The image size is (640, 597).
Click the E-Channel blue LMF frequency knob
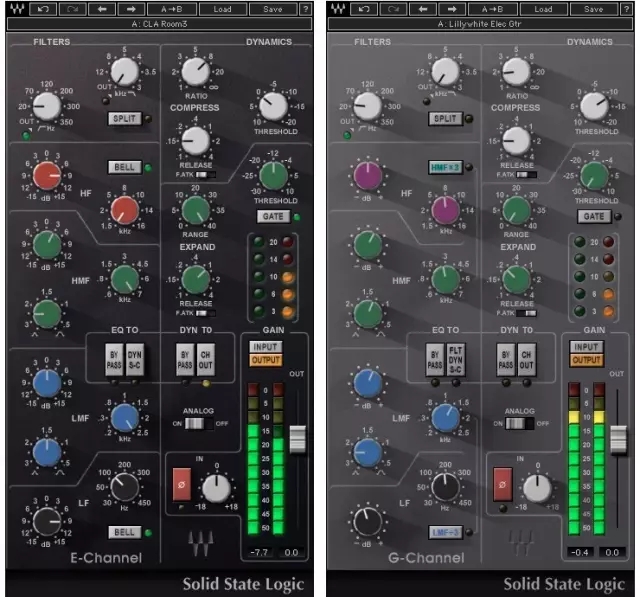pyautogui.click(x=125, y=418)
